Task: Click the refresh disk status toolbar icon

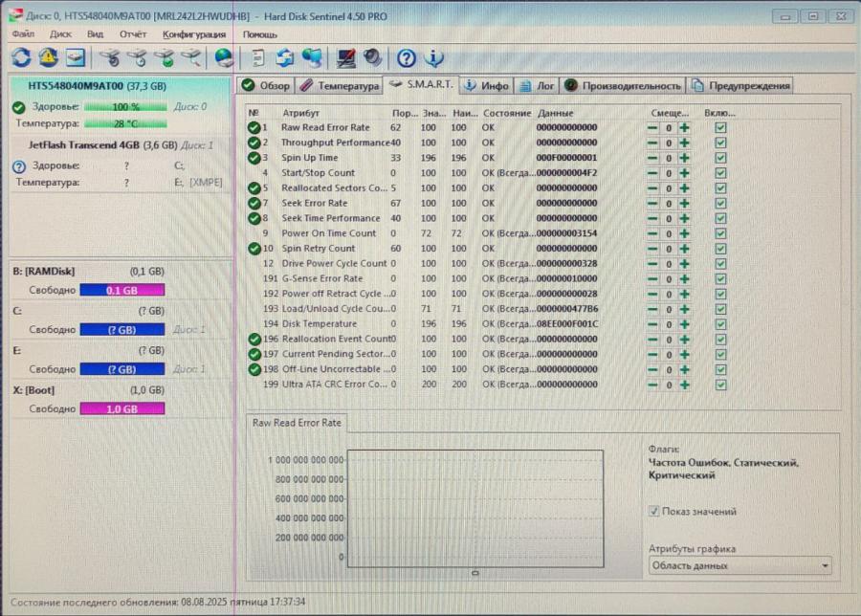Action: (x=21, y=57)
